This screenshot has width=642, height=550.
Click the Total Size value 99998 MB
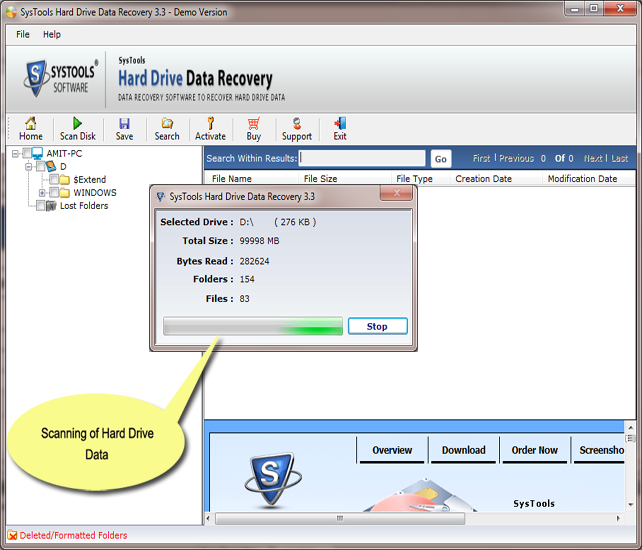pyautogui.click(x=259, y=241)
